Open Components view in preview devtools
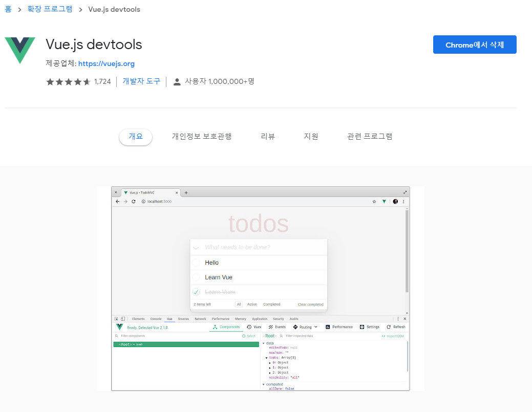 226,327
